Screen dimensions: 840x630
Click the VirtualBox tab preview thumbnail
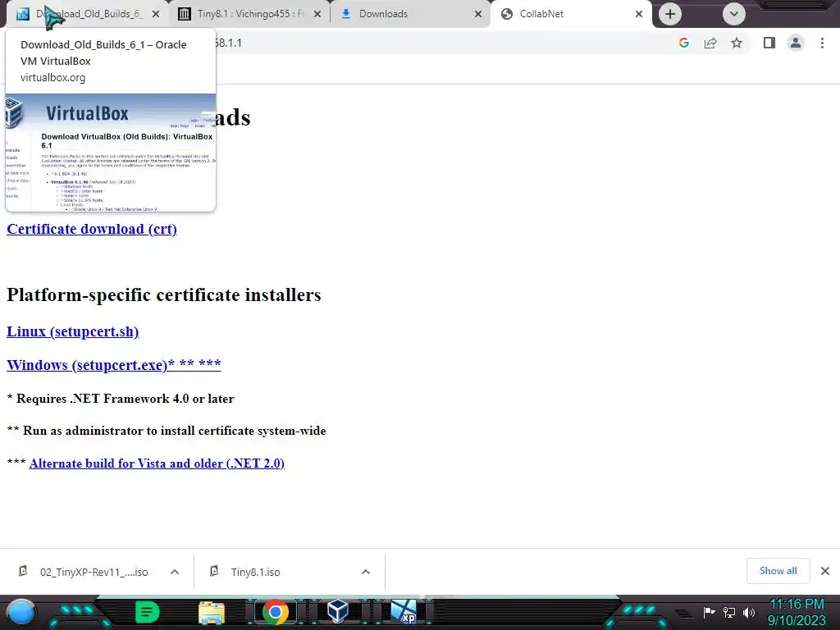pyautogui.click(x=111, y=153)
